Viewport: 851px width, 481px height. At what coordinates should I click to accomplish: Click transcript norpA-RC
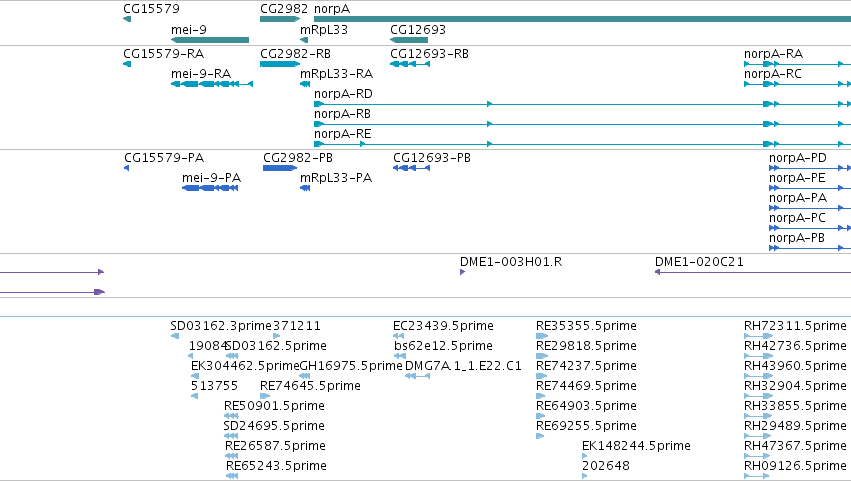(x=773, y=74)
